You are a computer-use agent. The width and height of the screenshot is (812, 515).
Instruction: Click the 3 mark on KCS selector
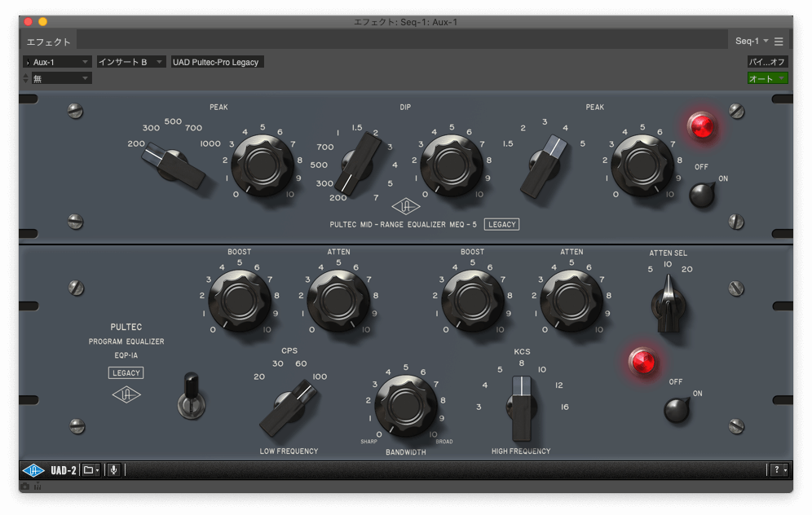pyautogui.click(x=479, y=407)
